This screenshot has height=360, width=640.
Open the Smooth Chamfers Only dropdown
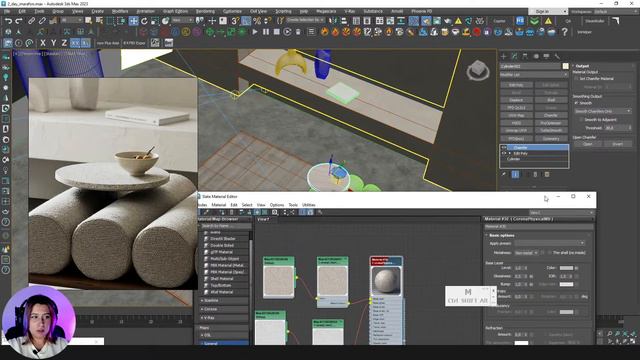(x=603, y=111)
